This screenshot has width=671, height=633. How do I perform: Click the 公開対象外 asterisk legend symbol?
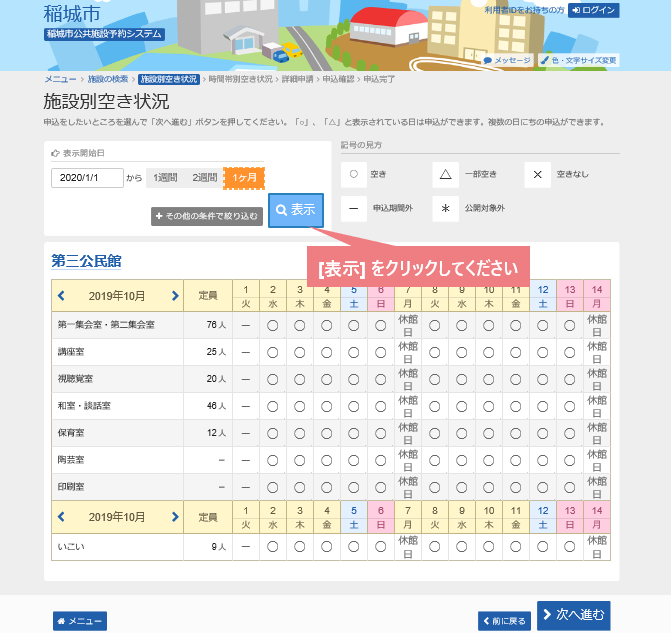click(x=445, y=208)
